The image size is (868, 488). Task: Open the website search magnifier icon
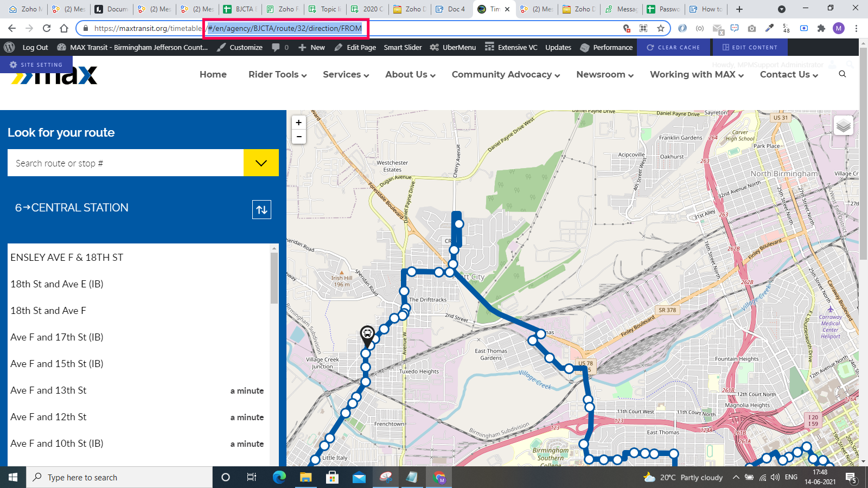[843, 74]
